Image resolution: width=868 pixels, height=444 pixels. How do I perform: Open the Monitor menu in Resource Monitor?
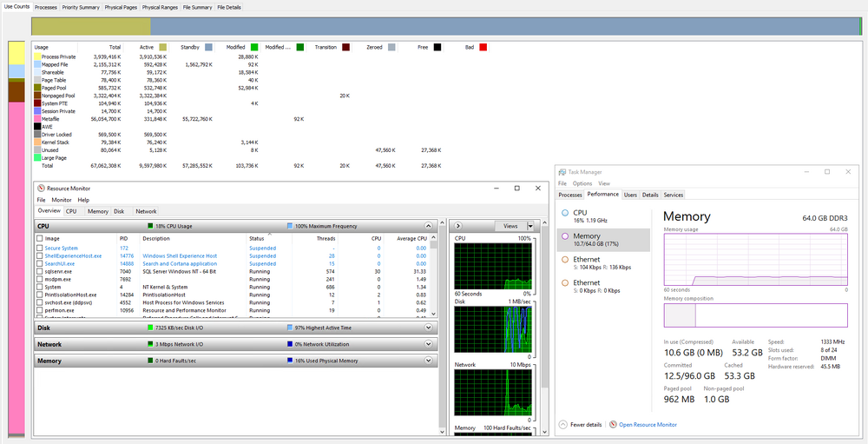[x=62, y=200]
